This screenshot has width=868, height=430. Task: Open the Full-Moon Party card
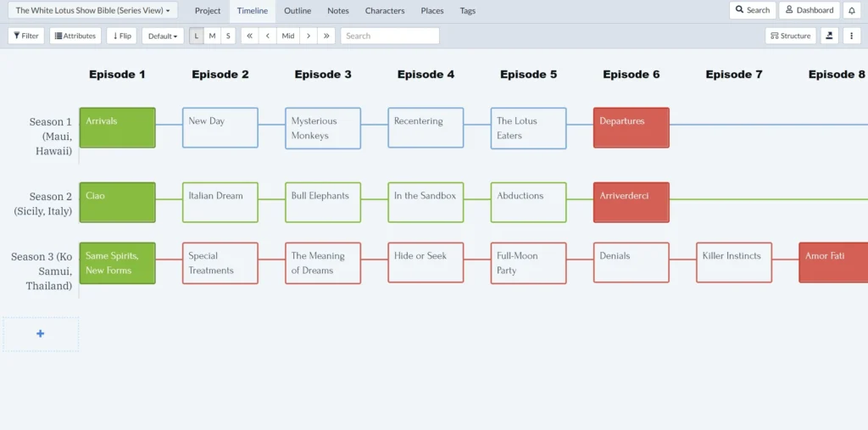click(529, 263)
